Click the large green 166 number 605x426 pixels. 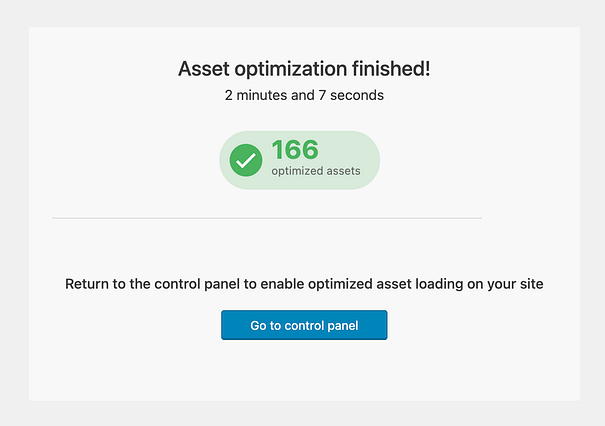click(295, 150)
